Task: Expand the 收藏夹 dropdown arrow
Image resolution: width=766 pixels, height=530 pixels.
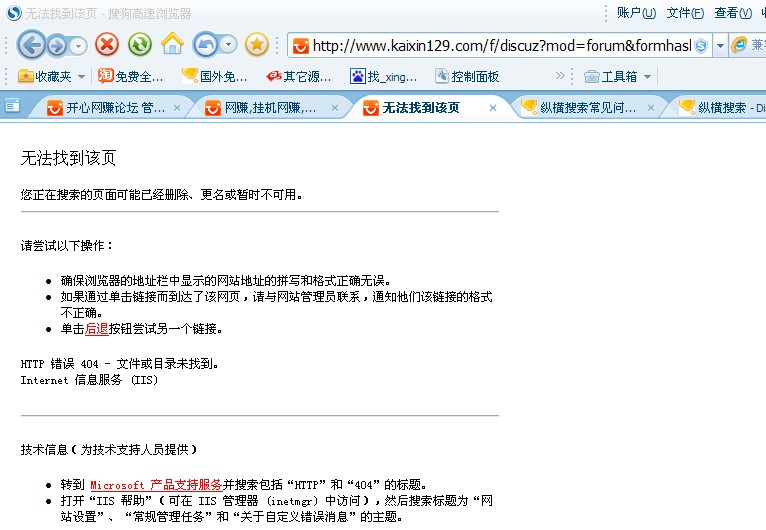Action: pyautogui.click(x=82, y=77)
